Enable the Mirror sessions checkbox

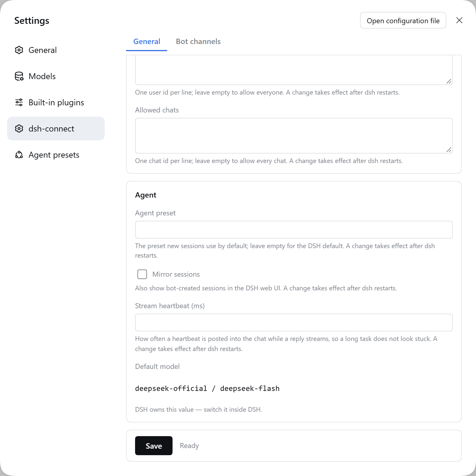tap(142, 274)
